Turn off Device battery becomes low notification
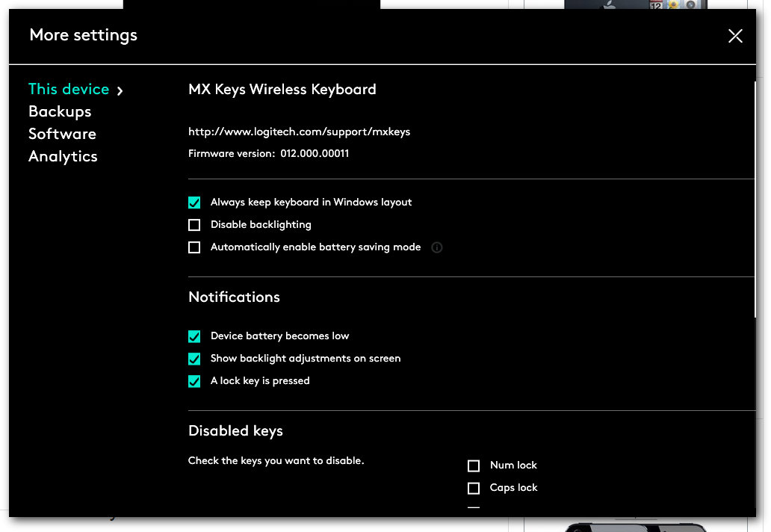Screen dimensions: 771x532 coord(194,336)
